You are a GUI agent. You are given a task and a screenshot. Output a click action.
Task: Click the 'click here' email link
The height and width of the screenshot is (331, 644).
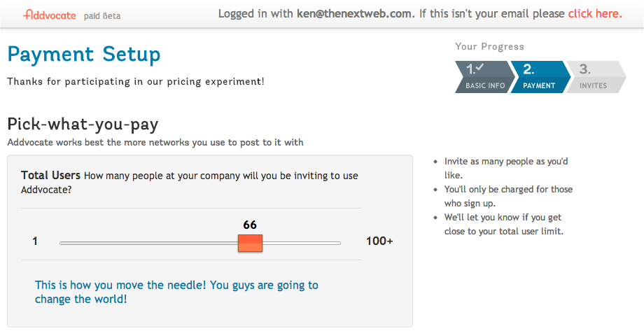coord(595,13)
